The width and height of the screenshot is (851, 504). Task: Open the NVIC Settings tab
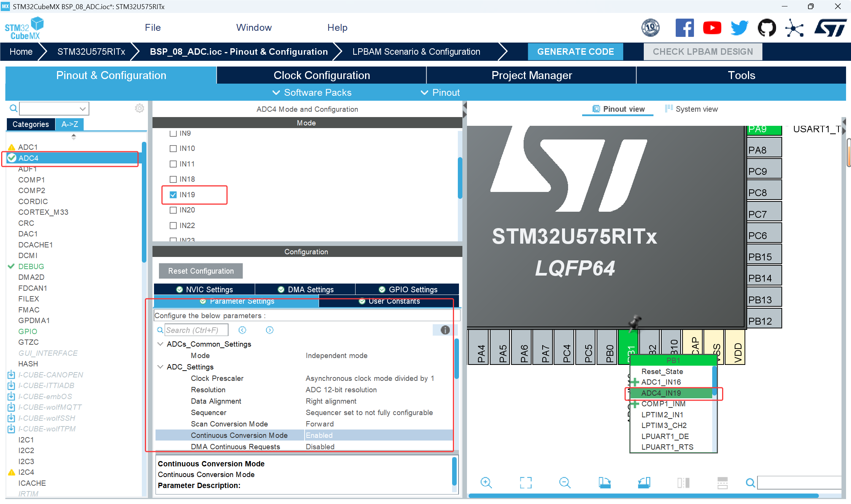pyautogui.click(x=205, y=289)
